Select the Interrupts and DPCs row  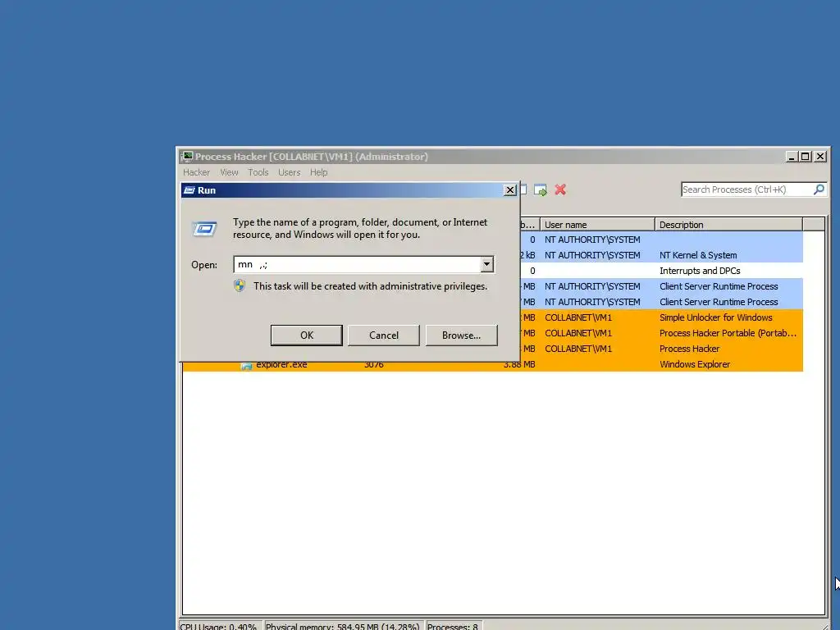662,271
